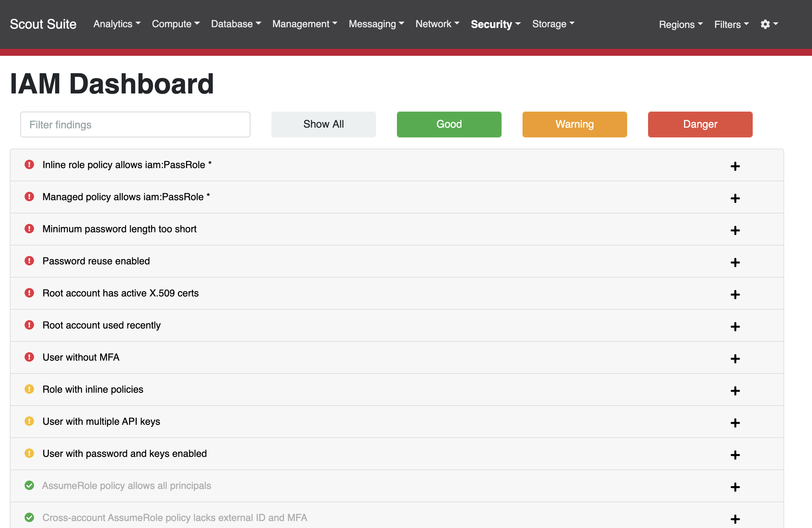
Task: Click the danger icon beside User without MFA
Action: click(x=29, y=357)
